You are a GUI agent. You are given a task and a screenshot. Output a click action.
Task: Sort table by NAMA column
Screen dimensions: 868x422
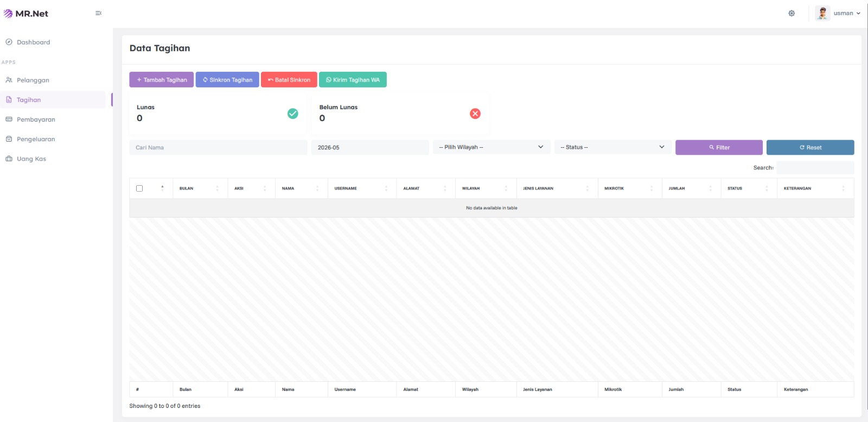click(x=301, y=188)
